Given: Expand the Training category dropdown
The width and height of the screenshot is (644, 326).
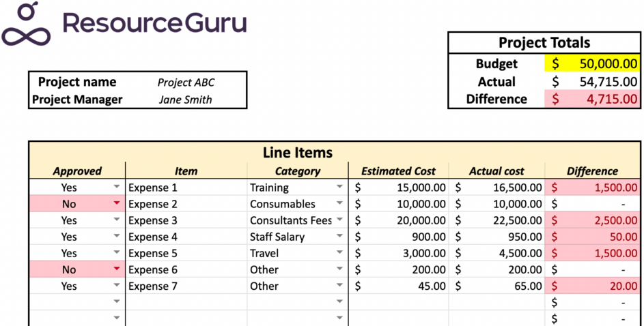Looking at the screenshot, I should tap(339, 188).
